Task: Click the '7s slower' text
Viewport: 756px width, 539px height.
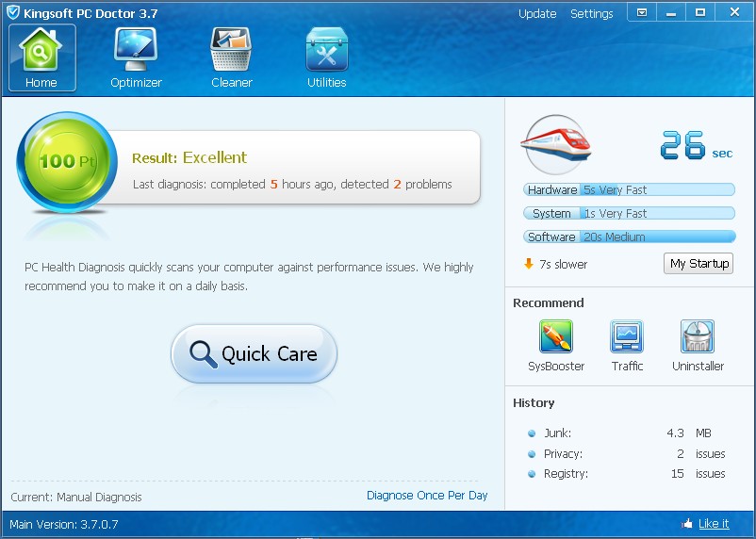Action: [x=563, y=264]
